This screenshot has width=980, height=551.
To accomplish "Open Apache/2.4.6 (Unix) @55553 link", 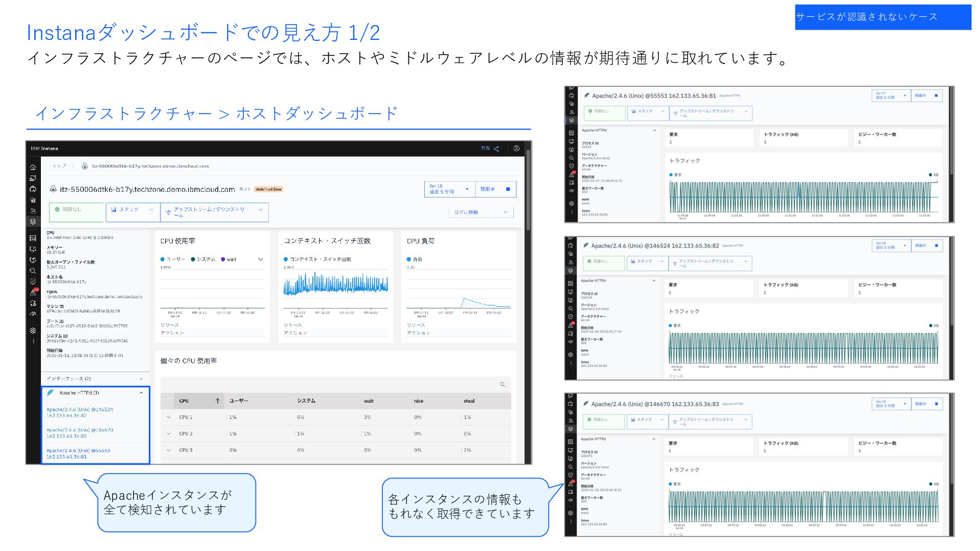I will pos(78,453).
